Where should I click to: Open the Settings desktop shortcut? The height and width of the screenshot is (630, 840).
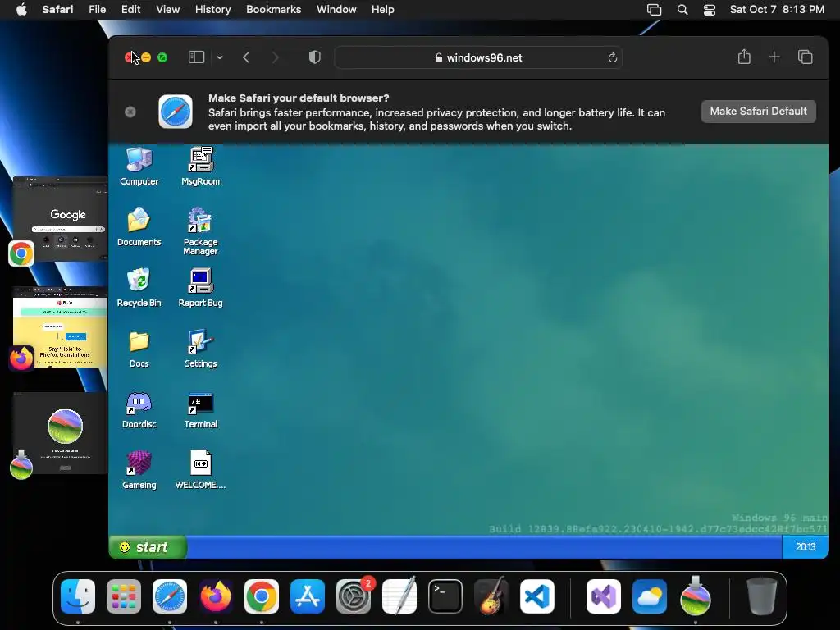[200, 348]
